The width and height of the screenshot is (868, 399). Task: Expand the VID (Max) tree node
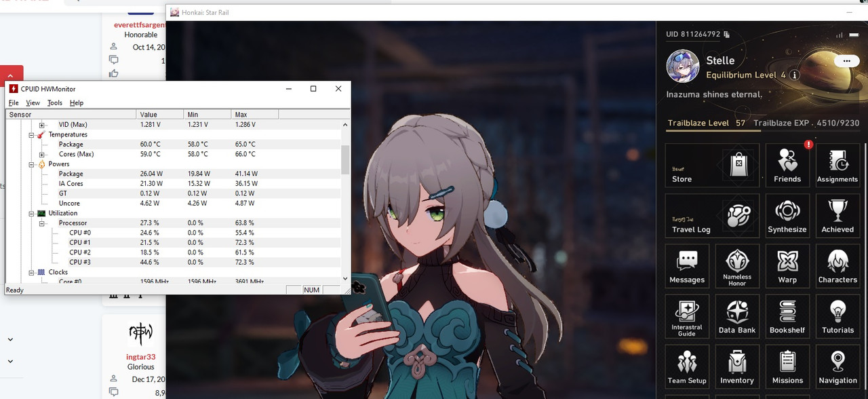click(41, 125)
